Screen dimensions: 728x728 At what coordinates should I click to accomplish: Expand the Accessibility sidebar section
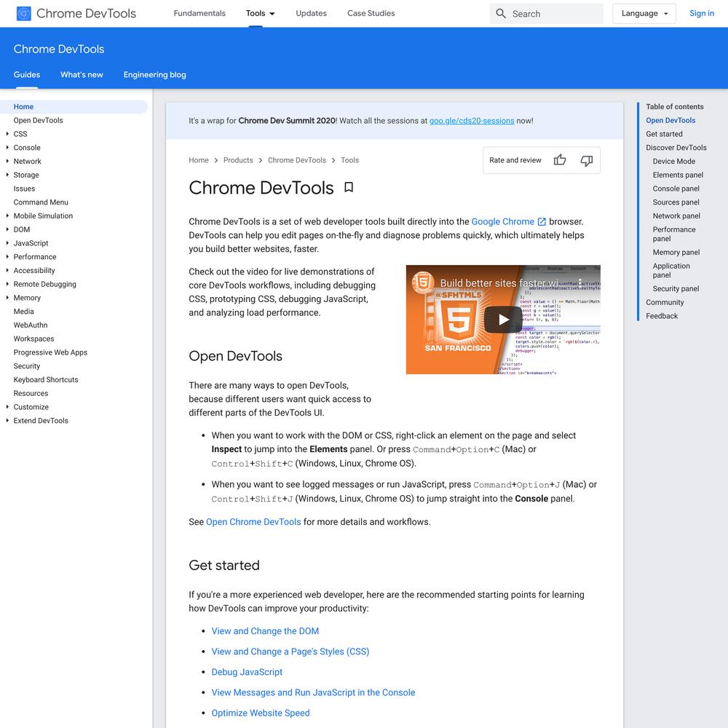[7, 270]
